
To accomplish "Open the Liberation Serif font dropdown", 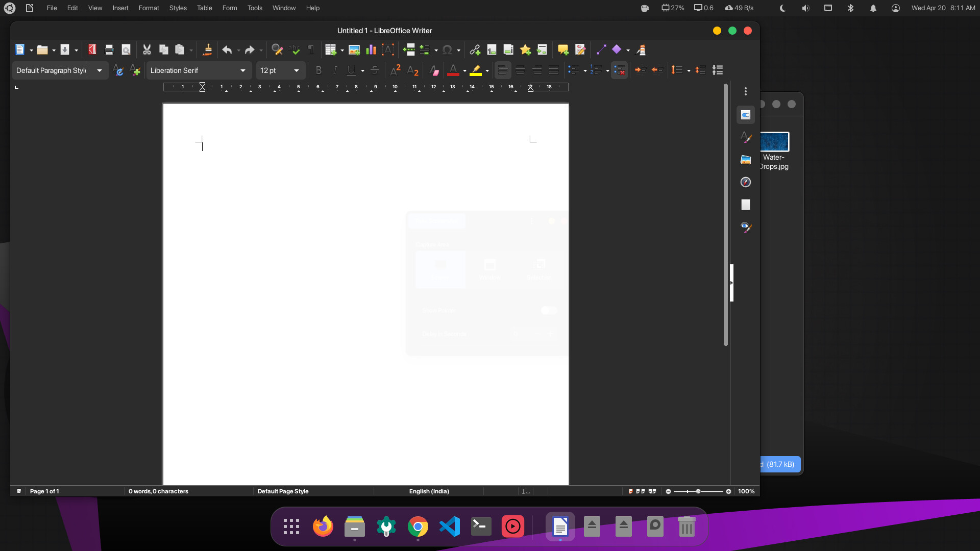I will coord(243,70).
